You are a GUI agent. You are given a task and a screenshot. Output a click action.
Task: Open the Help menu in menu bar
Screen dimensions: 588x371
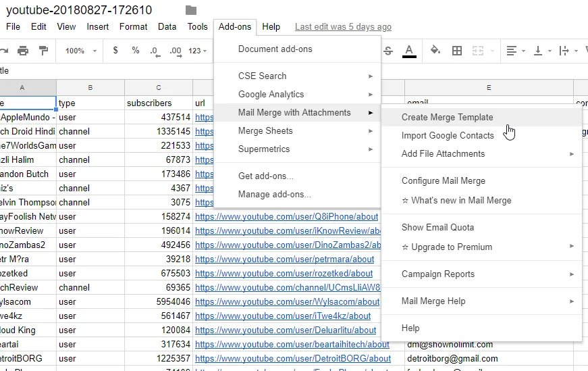pos(271,26)
